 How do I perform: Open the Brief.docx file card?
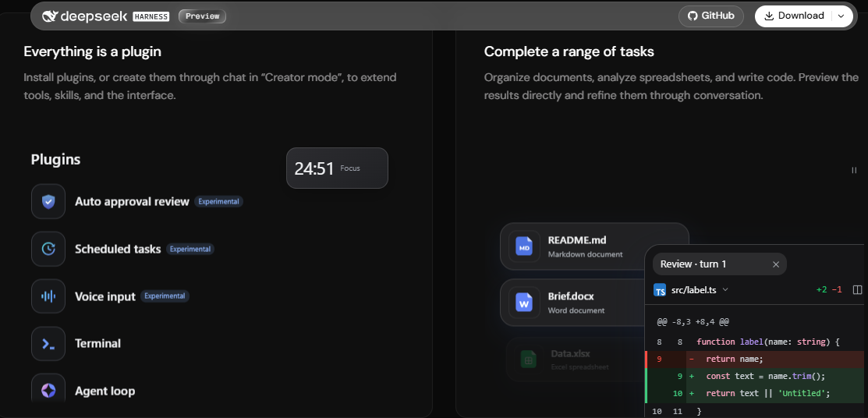[573, 303]
